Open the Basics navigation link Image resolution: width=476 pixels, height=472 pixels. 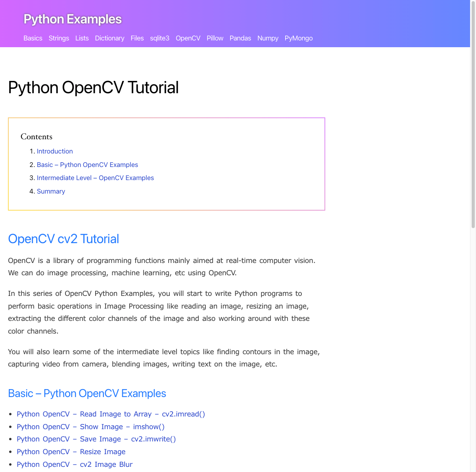click(x=33, y=38)
